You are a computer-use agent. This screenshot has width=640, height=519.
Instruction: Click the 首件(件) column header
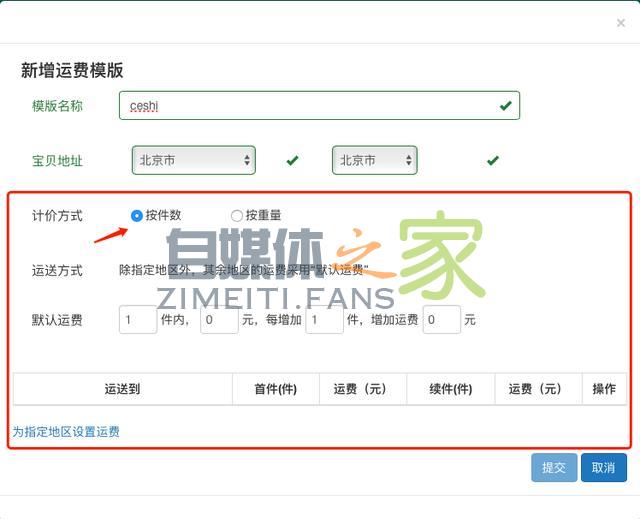pos(275,389)
